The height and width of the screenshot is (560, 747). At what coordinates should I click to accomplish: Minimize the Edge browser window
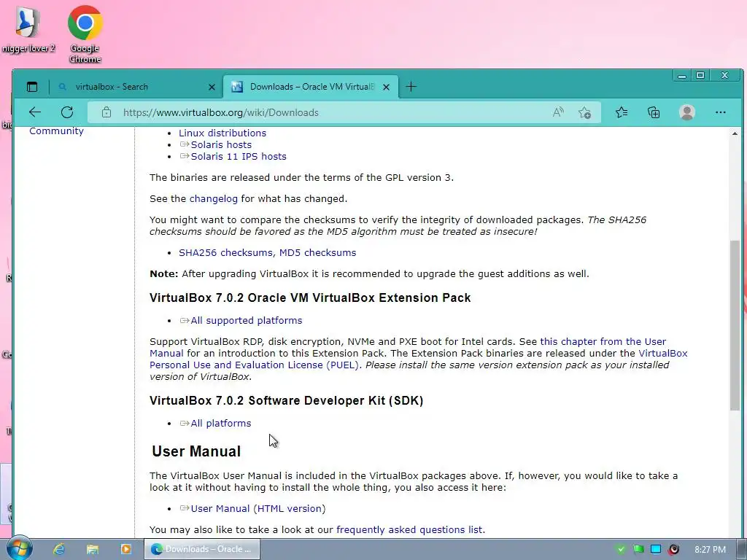tap(682, 75)
